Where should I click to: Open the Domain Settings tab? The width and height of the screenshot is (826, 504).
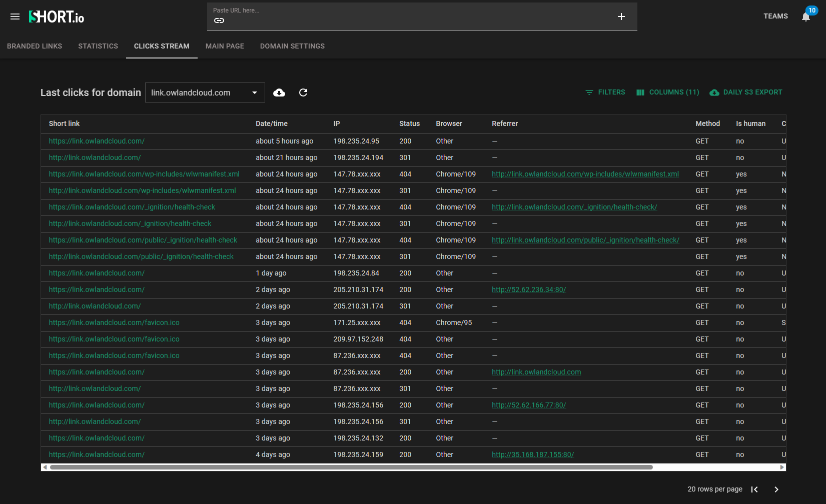pyautogui.click(x=292, y=46)
